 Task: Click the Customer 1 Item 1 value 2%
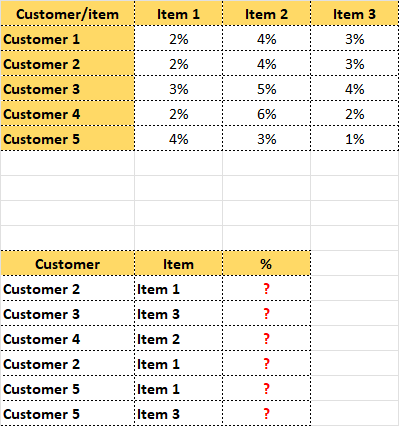[x=178, y=39]
